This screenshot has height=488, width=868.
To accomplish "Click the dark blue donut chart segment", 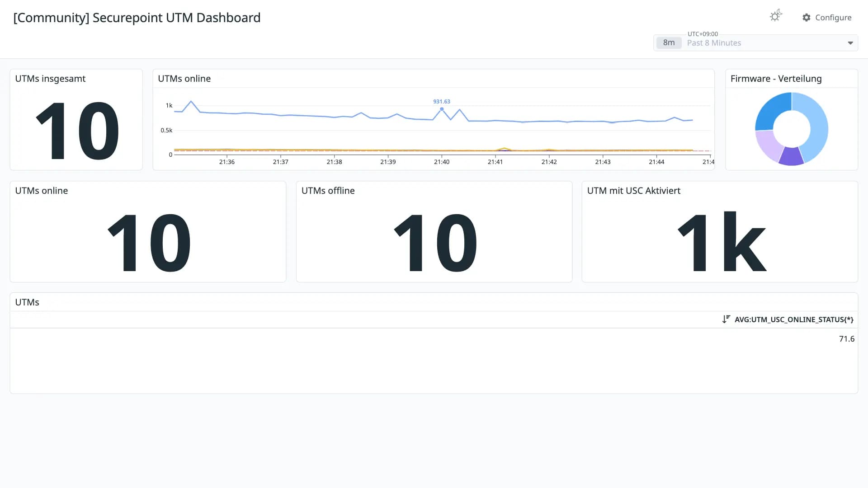I will (x=772, y=110).
